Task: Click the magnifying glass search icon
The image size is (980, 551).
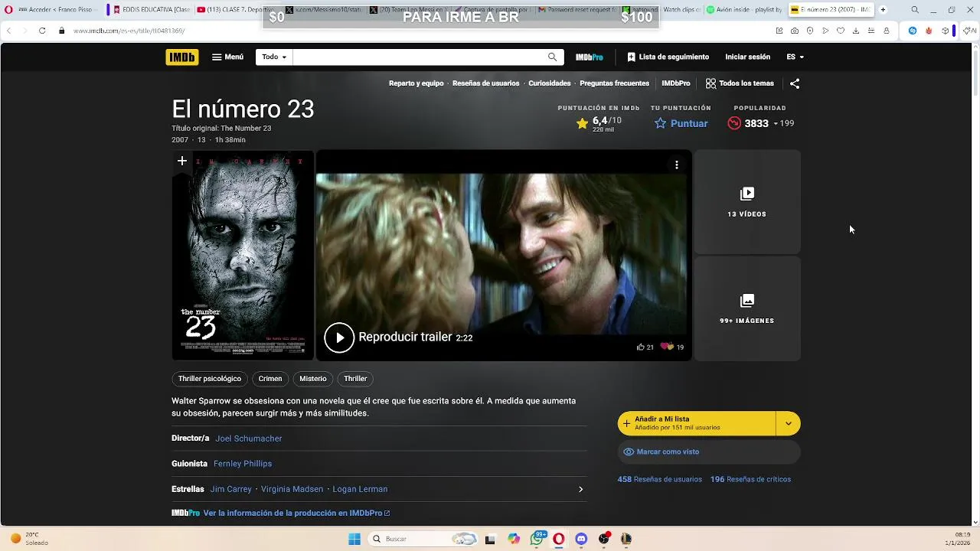Action: tap(552, 57)
